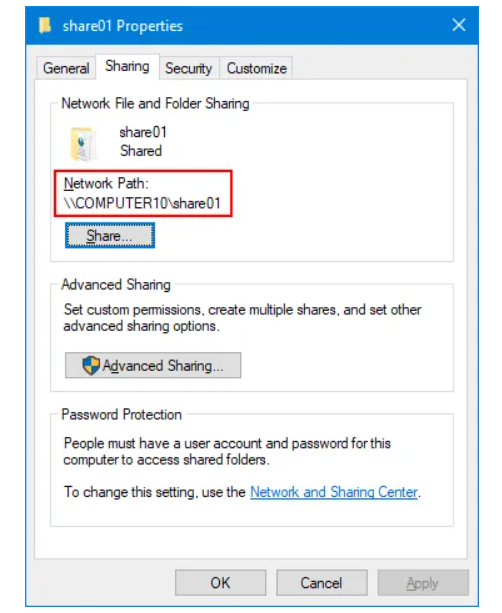The width and height of the screenshot is (502, 613).
Task: Click the Shared status text
Action: [x=141, y=151]
